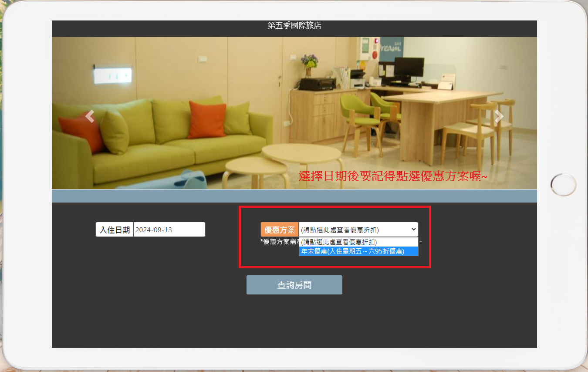Open the 優惠方案 select box

(x=353, y=230)
